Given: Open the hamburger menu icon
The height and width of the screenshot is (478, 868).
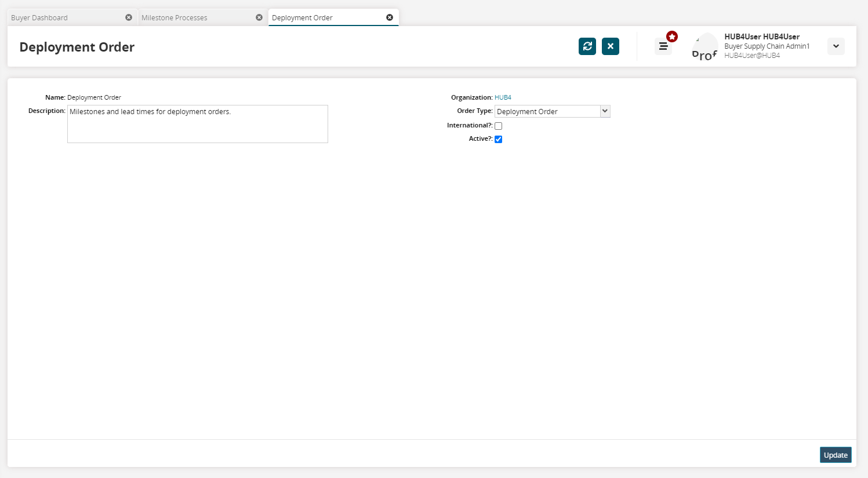Looking at the screenshot, I should 663,46.
